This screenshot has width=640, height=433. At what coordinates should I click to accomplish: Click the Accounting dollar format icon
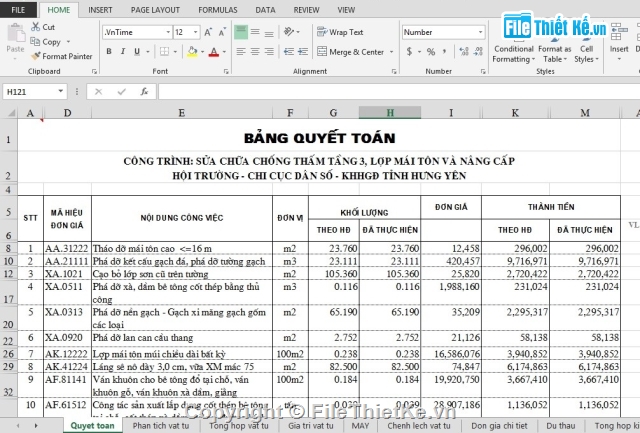(x=409, y=52)
